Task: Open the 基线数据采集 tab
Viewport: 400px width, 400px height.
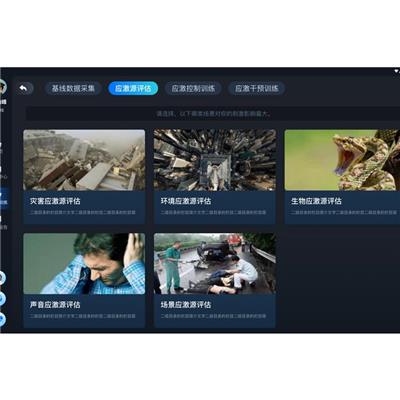Action: (x=73, y=88)
